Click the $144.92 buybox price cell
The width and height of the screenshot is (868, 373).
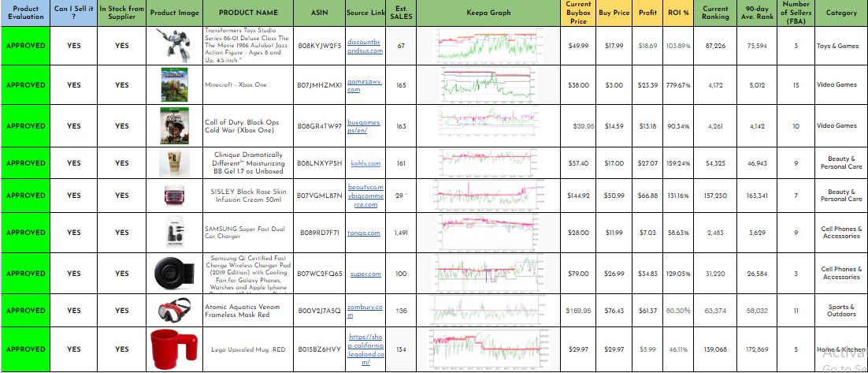(578, 196)
